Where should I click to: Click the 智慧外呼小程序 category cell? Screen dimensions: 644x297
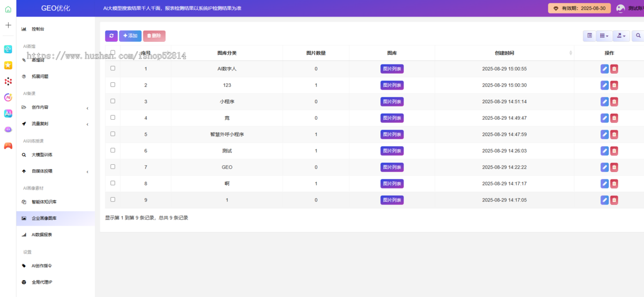coord(226,134)
